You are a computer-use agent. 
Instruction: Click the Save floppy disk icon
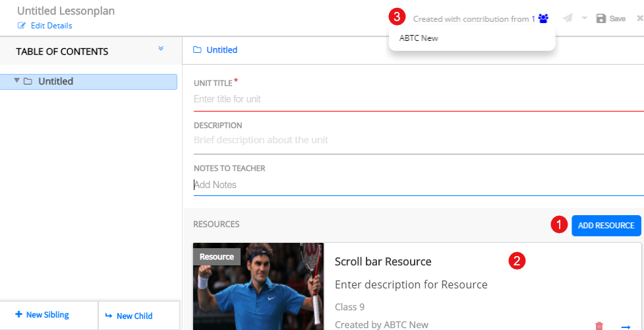coord(600,18)
